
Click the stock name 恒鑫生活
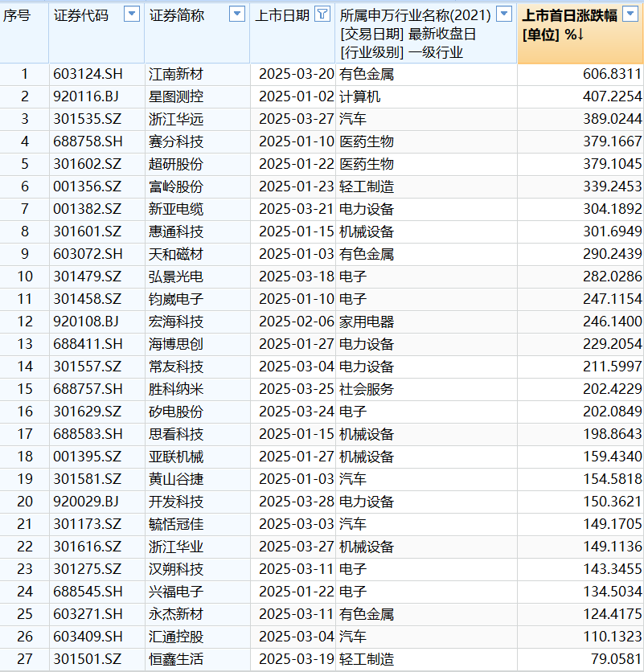[x=176, y=659]
